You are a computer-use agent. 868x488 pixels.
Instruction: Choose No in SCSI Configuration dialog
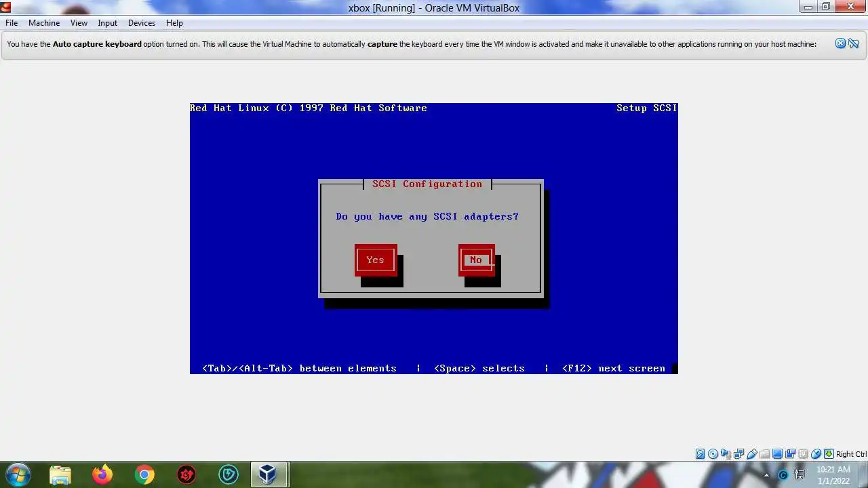476,260
